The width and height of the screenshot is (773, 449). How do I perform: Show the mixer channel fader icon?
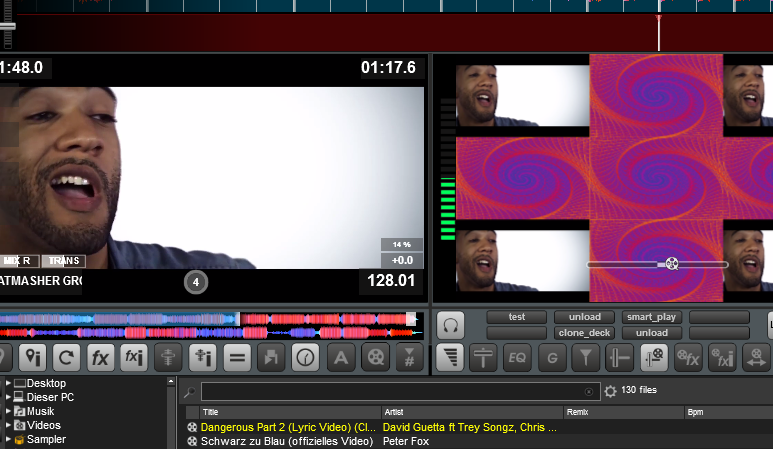click(483, 357)
